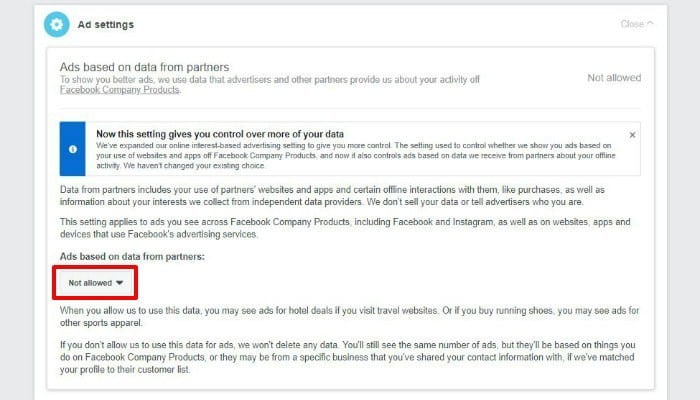Click the caret arrow beside Not allowed
This screenshot has width=700, height=400.
click(119, 283)
